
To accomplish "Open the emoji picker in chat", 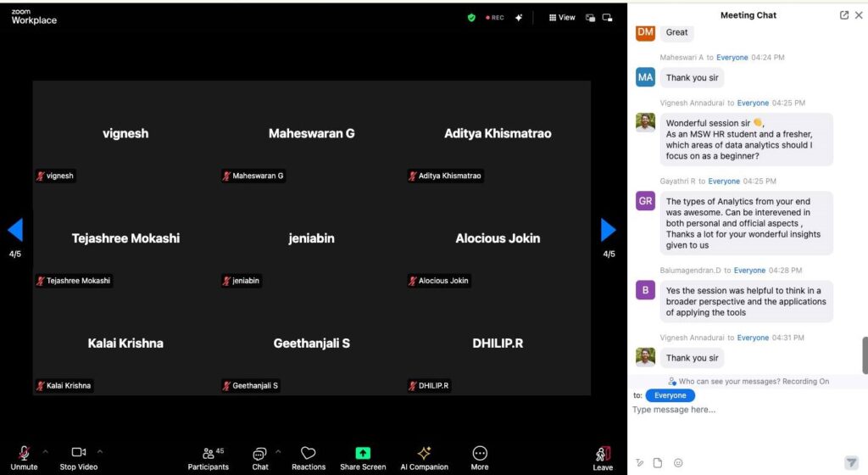I will point(678,462).
